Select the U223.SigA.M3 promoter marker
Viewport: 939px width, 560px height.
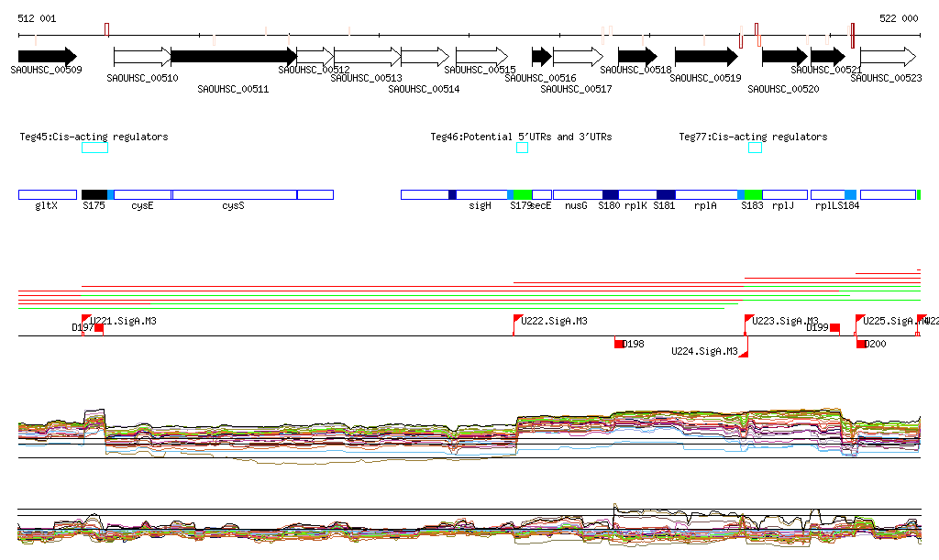click(x=747, y=320)
